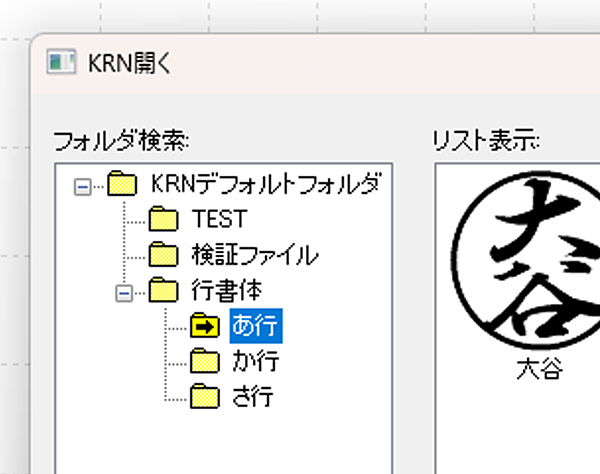600x474 pixels.
Task: Select the TEST folder label
Action: 220,219
